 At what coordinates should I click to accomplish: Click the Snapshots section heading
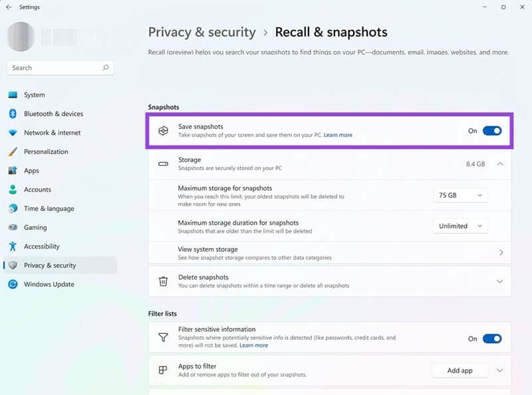click(164, 107)
